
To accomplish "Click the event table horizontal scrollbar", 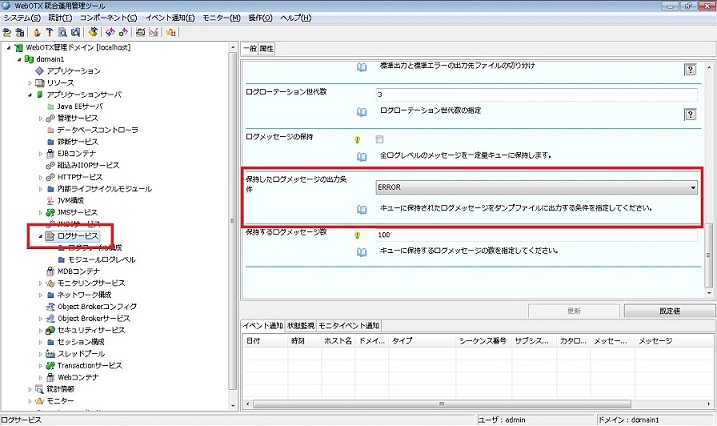I will [x=442, y=404].
